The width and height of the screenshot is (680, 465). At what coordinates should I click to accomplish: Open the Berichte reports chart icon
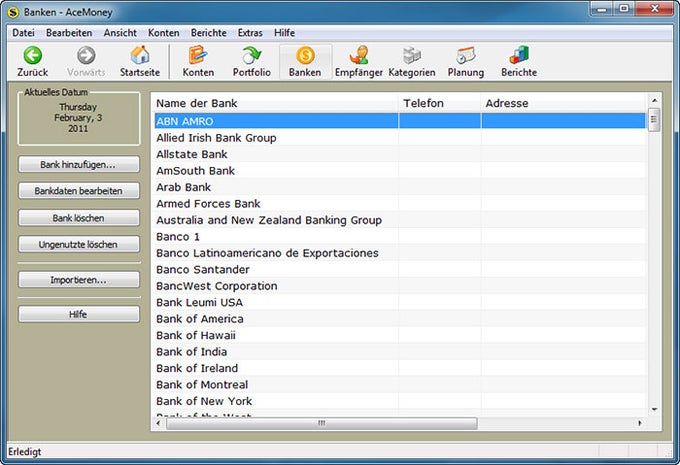point(519,56)
